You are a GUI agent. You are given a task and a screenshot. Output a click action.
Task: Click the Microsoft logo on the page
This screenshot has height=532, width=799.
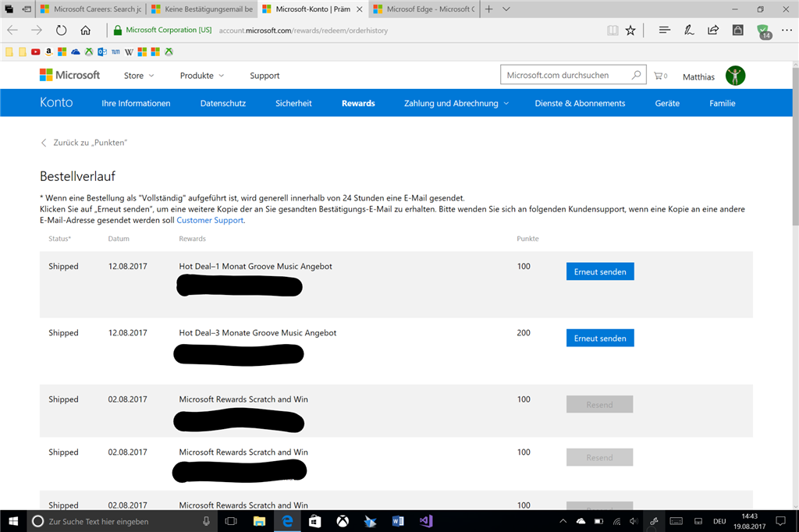69,75
